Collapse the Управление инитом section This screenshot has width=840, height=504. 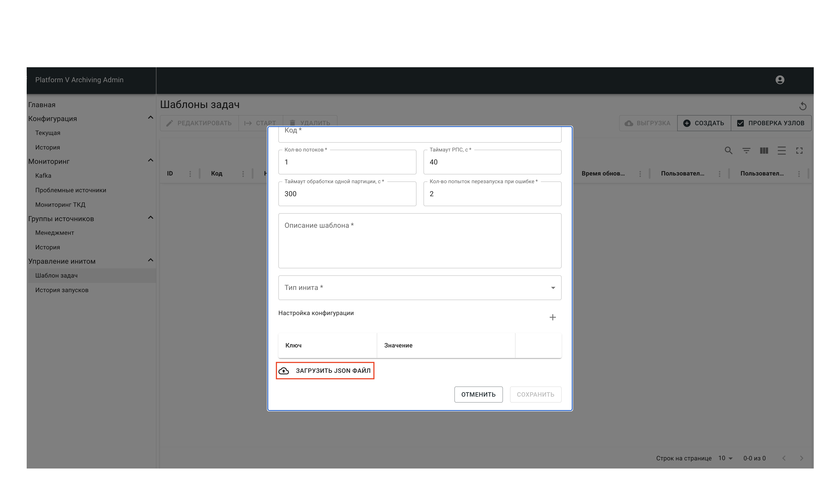tap(150, 261)
